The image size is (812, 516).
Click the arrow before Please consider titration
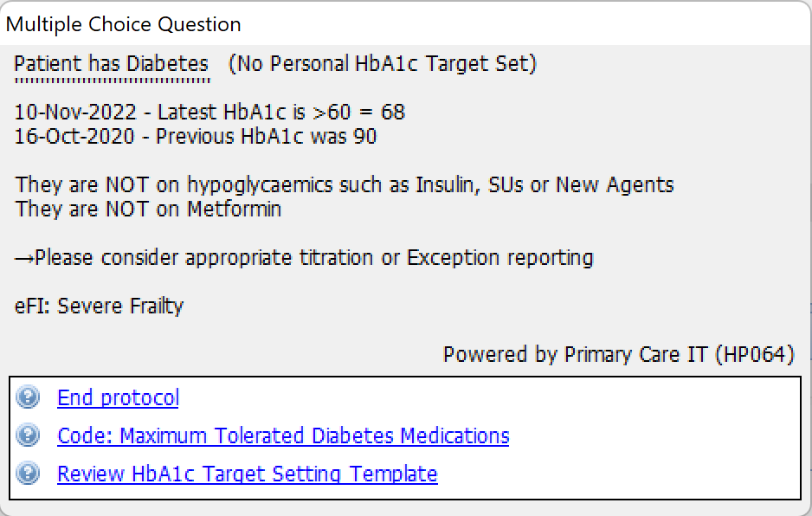(24, 258)
